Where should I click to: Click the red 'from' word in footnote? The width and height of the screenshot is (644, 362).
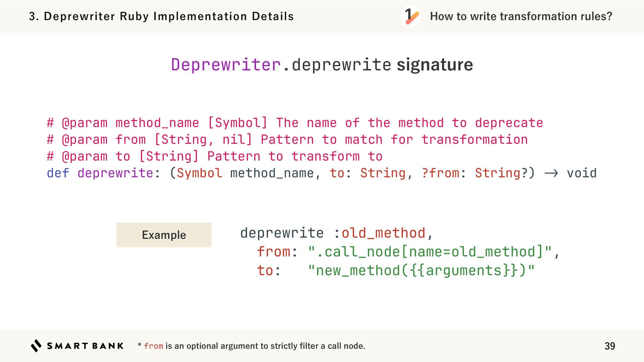(153, 346)
